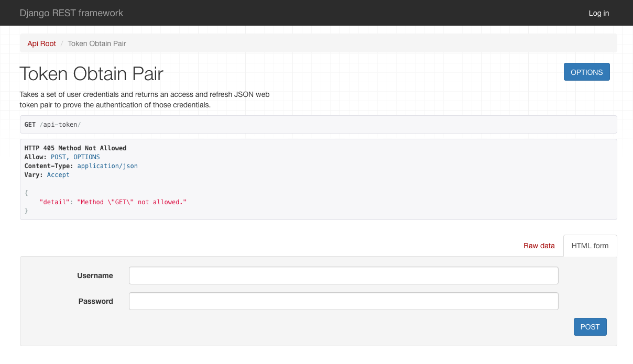Image resolution: width=633 pixels, height=364 pixels.
Task: Follow the application/json Content-Type link
Action: [x=107, y=166]
